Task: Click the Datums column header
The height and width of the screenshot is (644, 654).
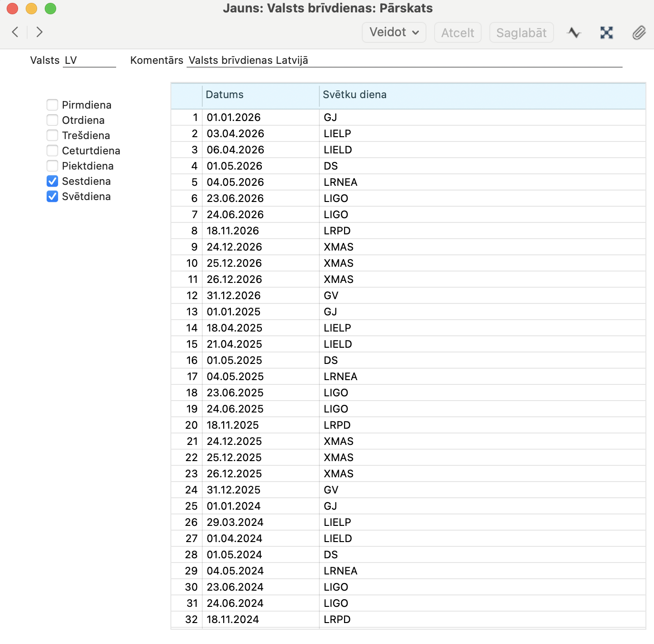Action: pos(260,95)
